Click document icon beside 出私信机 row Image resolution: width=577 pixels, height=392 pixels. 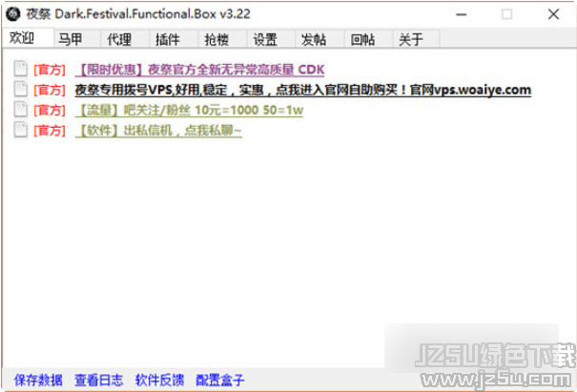[21, 130]
